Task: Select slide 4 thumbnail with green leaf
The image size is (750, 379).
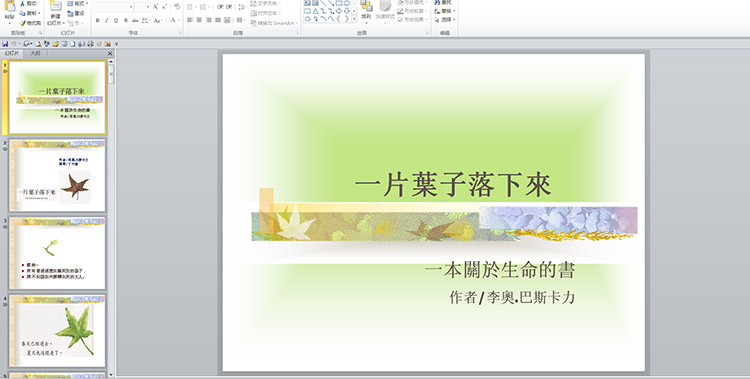Action: click(57, 331)
